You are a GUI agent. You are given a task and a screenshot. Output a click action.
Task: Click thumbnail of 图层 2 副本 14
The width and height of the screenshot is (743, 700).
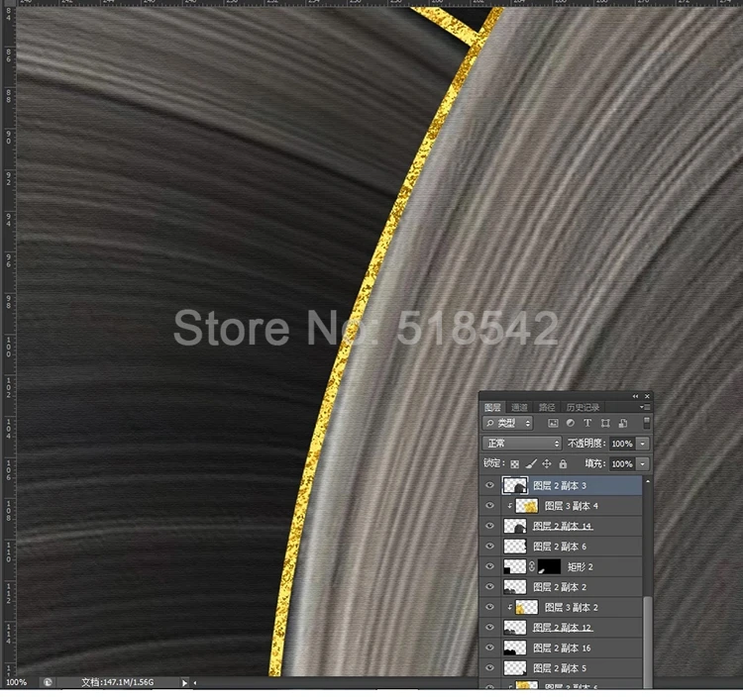click(515, 526)
